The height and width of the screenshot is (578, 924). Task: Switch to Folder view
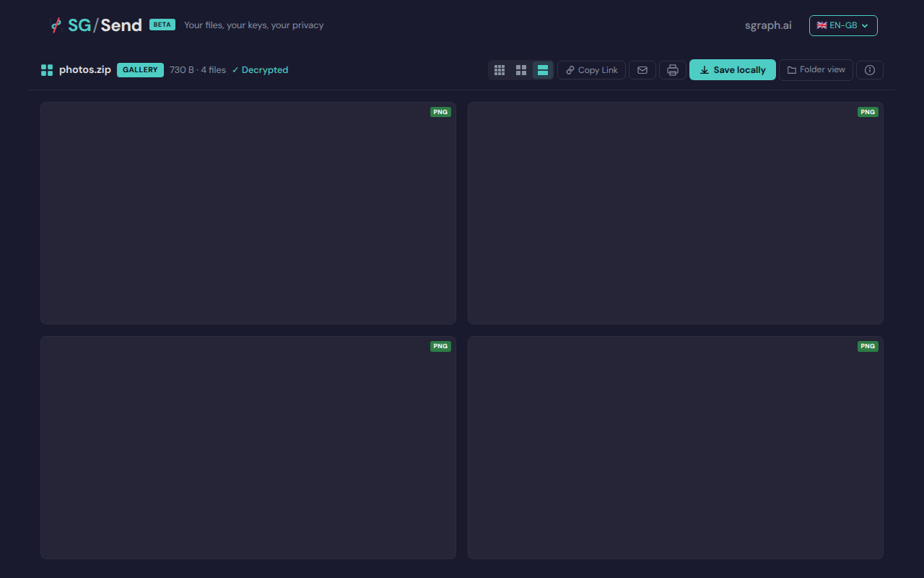coord(816,70)
